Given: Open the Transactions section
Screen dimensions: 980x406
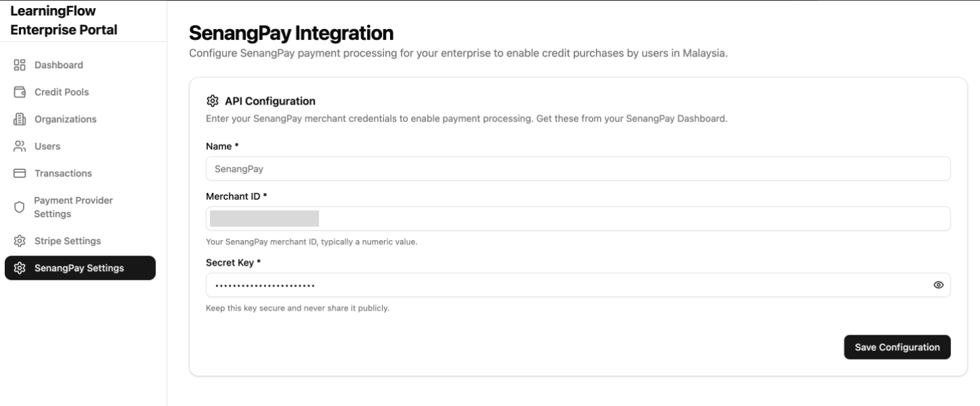Looking at the screenshot, I should pos(63,173).
